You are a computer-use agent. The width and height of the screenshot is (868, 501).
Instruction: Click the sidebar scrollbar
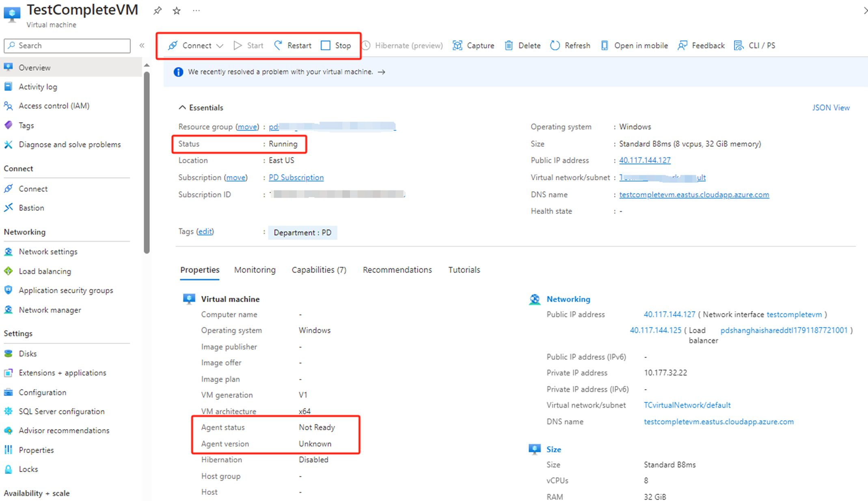coord(147,162)
